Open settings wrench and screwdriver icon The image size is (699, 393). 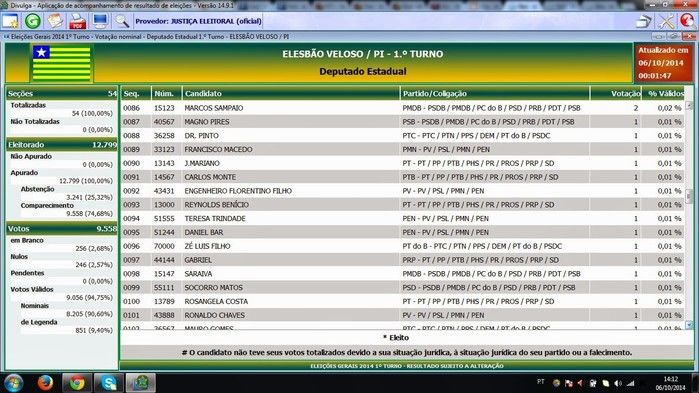click(x=666, y=21)
